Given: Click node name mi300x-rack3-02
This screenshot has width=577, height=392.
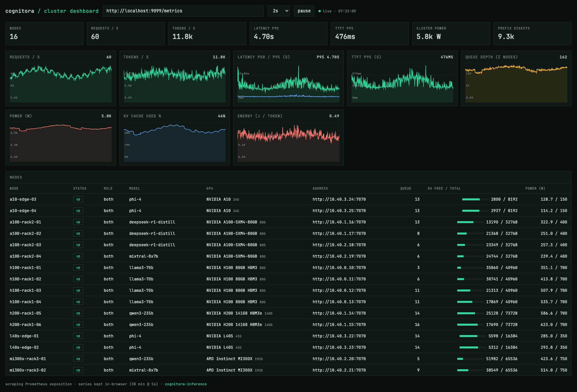Looking at the screenshot, I should pyautogui.click(x=28, y=370).
